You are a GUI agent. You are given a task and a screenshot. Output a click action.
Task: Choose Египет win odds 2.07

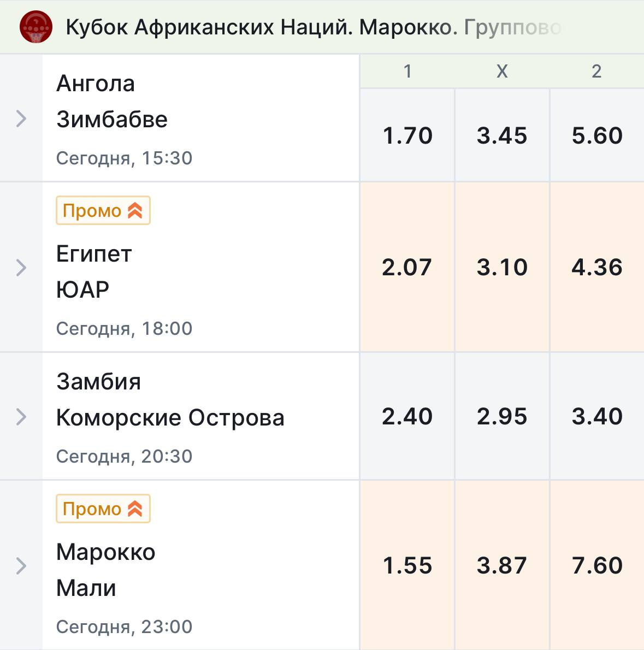(x=407, y=268)
